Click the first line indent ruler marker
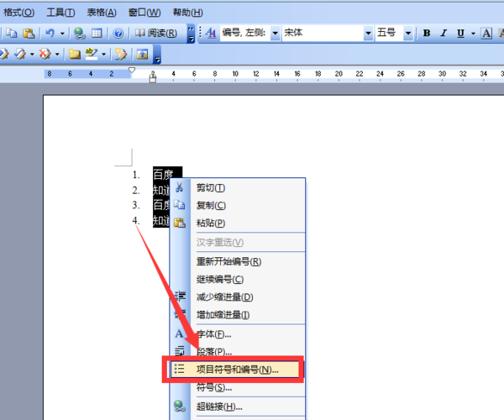Image resolution: width=504 pixels, height=420 pixels. tap(132, 70)
